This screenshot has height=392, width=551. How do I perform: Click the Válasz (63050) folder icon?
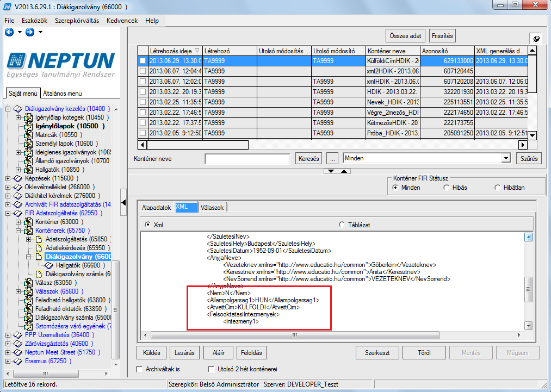pos(28,283)
